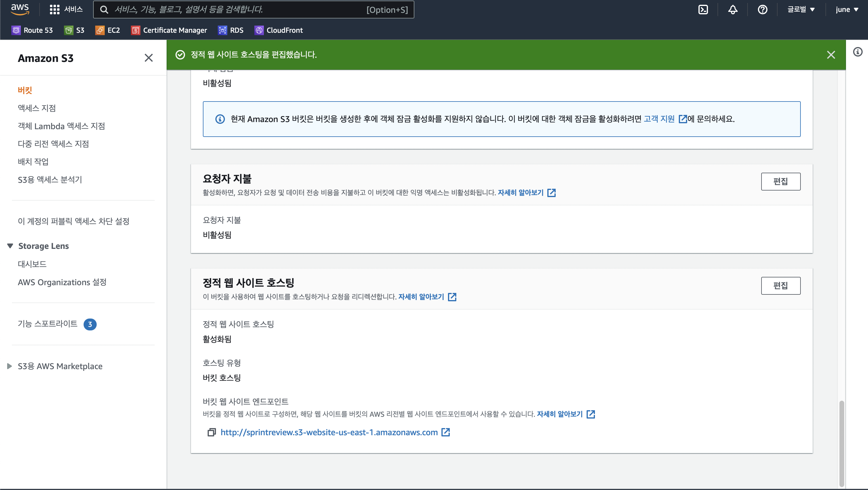Open the help question mark icon
Screen dimensions: 868x490
click(762, 10)
